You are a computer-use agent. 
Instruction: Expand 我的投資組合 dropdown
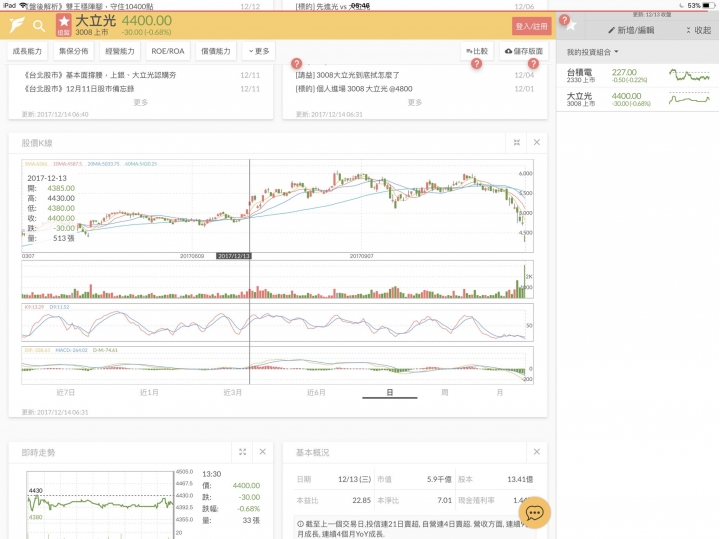[592, 52]
